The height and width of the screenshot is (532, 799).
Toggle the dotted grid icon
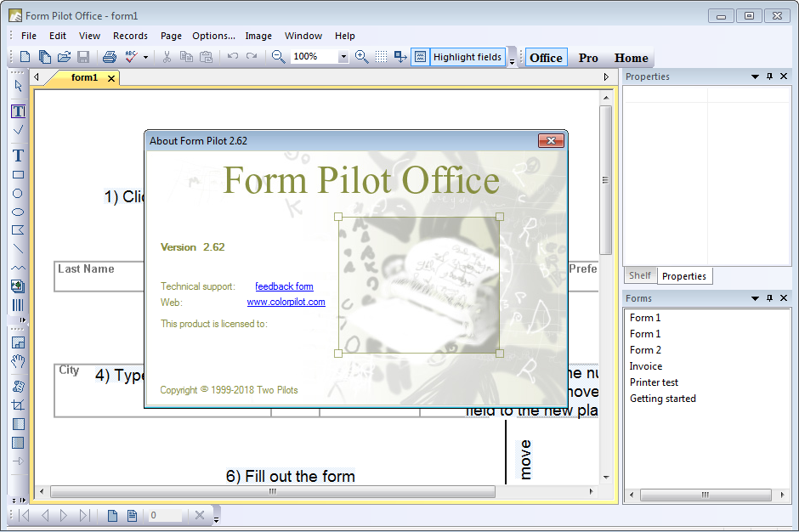(x=381, y=57)
